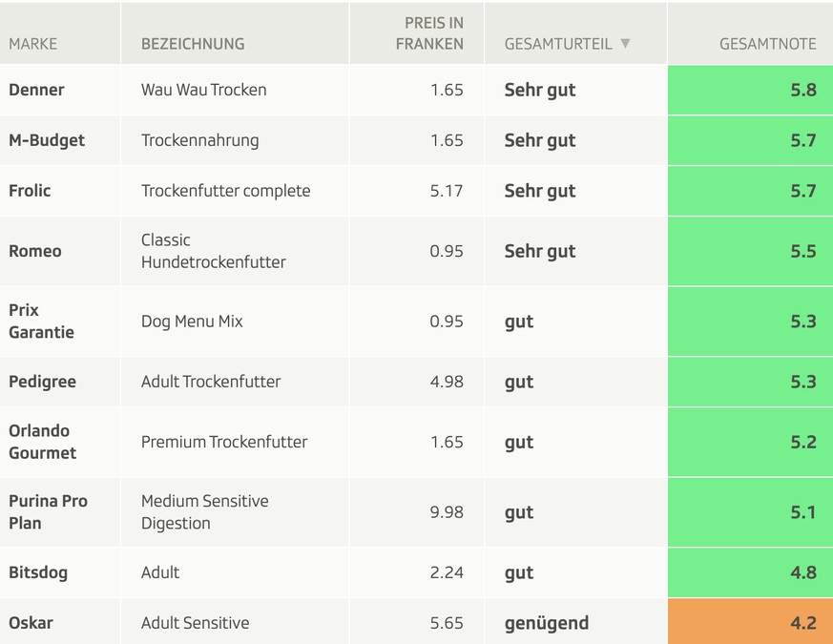Click the Frolic Trockenfutter complete description

coord(225,191)
